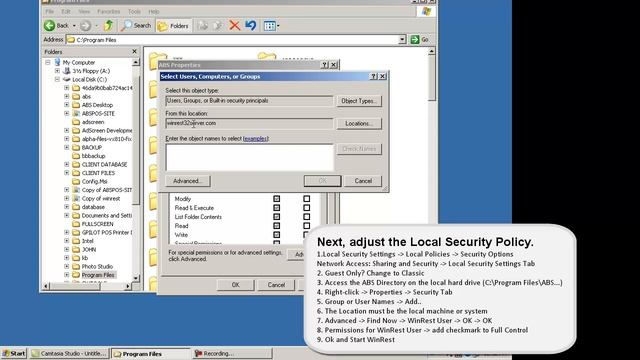Click the Move To toolbar icon
Screen dimensions: 640x360
pyautogui.click(x=202, y=26)
